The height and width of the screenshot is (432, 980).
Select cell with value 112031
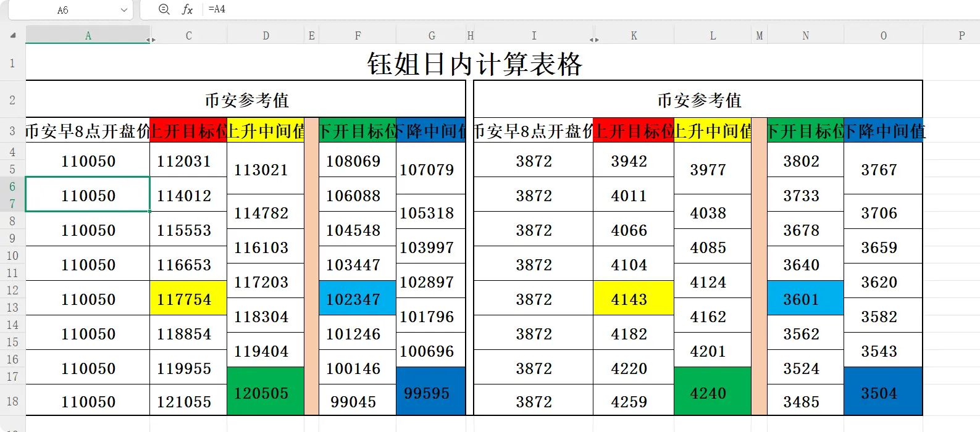(x=188, y=160)
